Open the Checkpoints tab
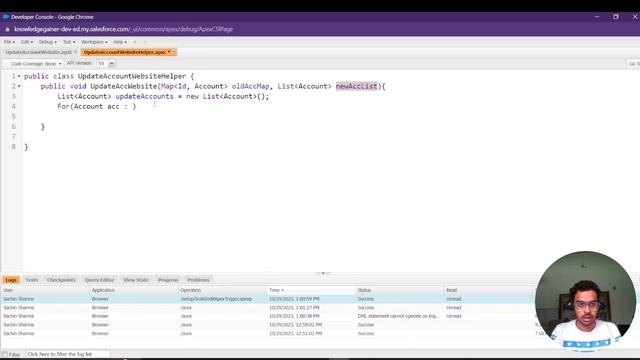 click(61, 280)
